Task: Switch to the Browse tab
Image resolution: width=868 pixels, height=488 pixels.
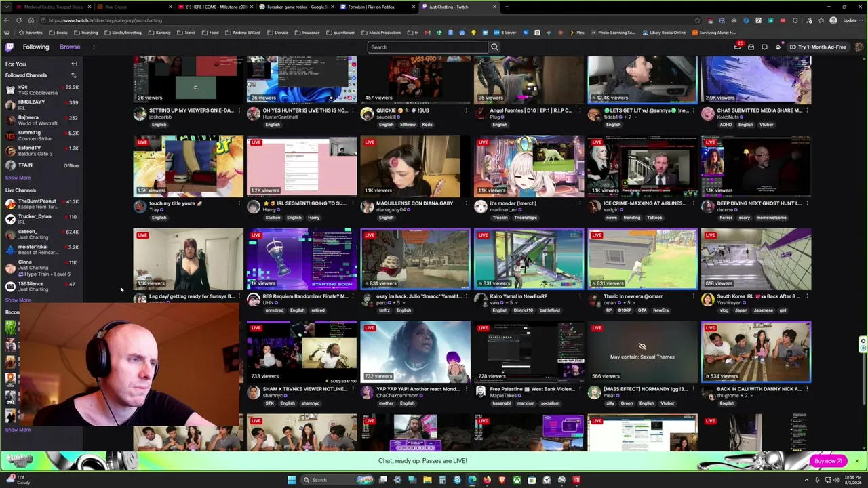Action: [70, 47]
